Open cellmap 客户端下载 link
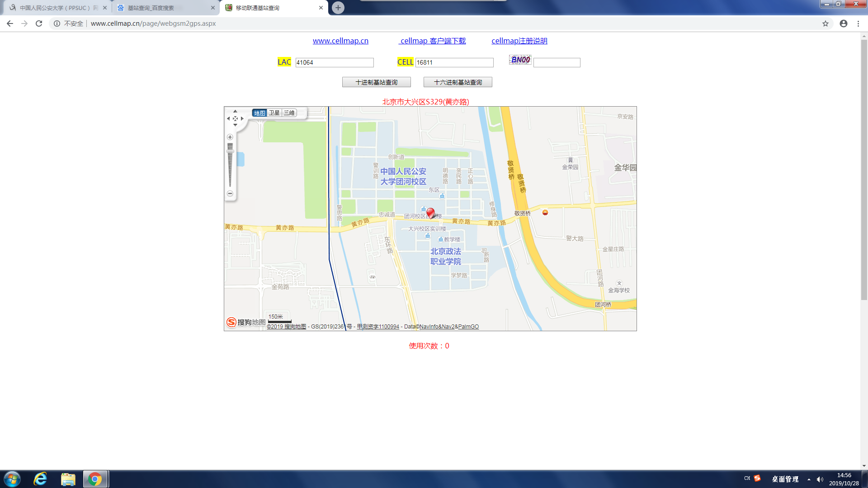 432,41
